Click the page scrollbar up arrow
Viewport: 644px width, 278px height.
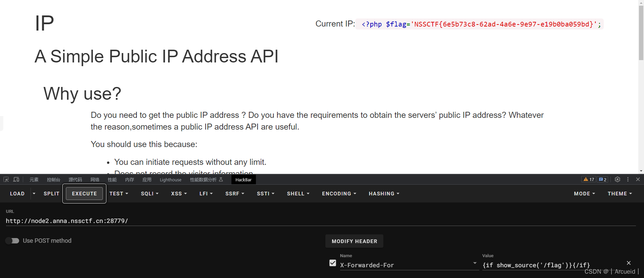[641, 2]
